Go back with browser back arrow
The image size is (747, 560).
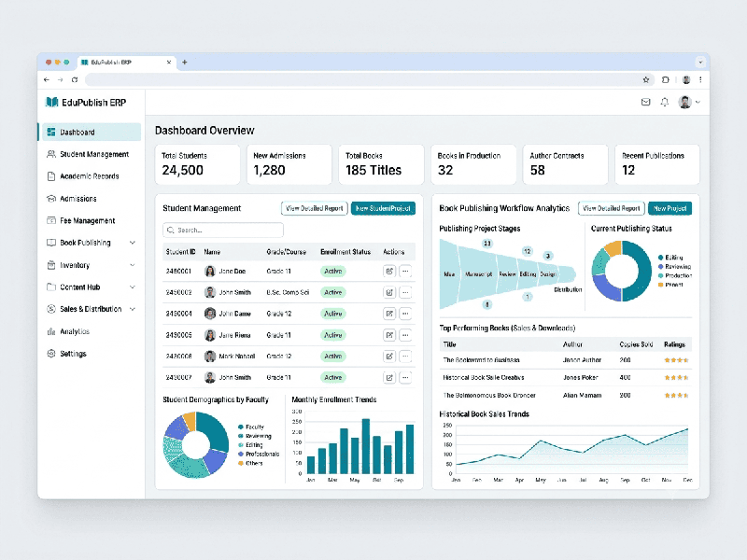click(x=47, y=79)
